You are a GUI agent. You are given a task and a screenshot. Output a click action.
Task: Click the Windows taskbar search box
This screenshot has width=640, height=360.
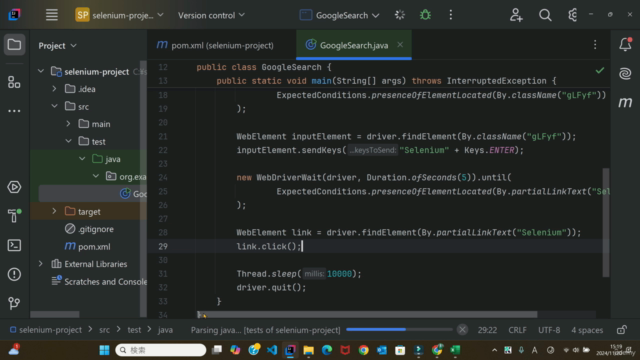click(x=161, y=350)
